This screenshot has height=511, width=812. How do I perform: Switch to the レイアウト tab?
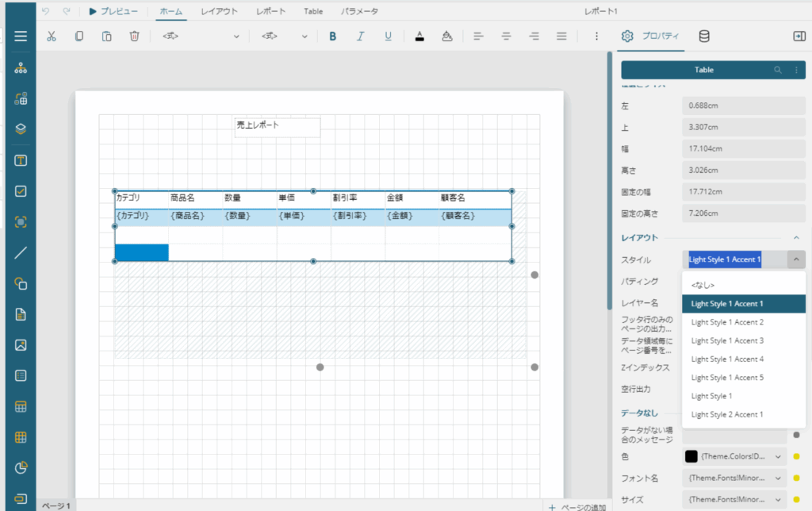click(x=218, y=12)
